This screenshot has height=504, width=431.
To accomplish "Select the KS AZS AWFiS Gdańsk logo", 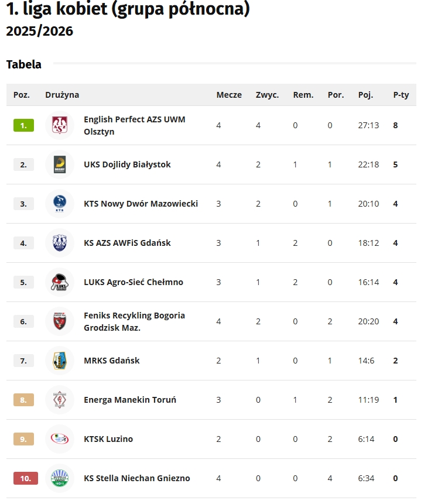I will pyautogui.click(x=60, y=243).
